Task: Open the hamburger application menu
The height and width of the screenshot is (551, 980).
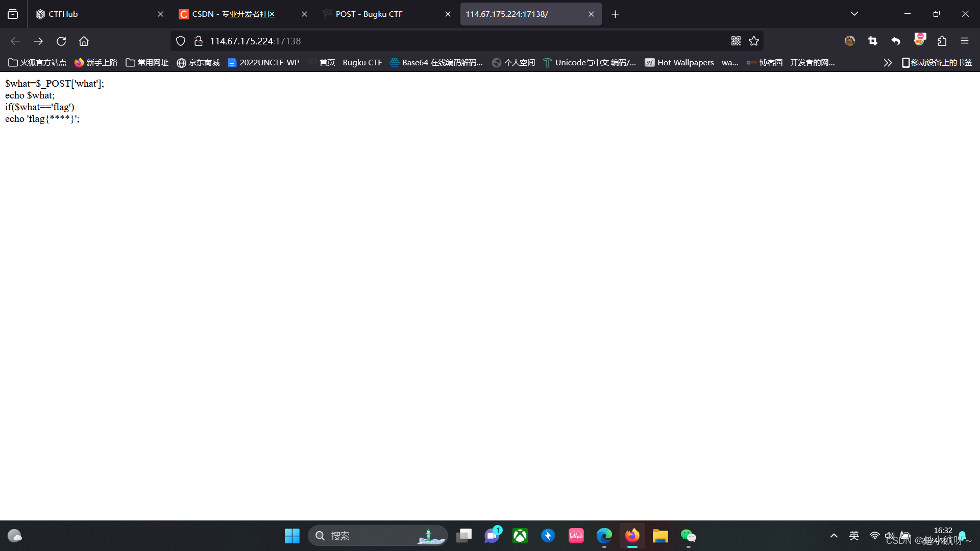Action: click(x=965, y=41)
